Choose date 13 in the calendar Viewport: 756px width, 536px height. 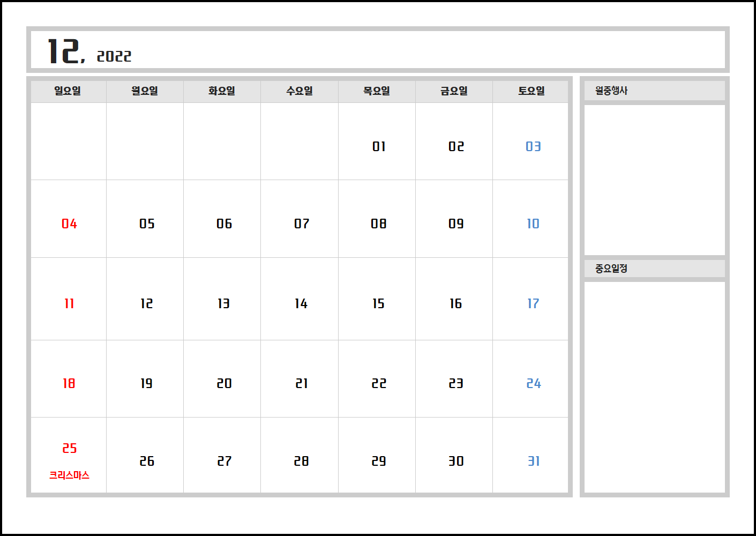click(x=224, y=303)
